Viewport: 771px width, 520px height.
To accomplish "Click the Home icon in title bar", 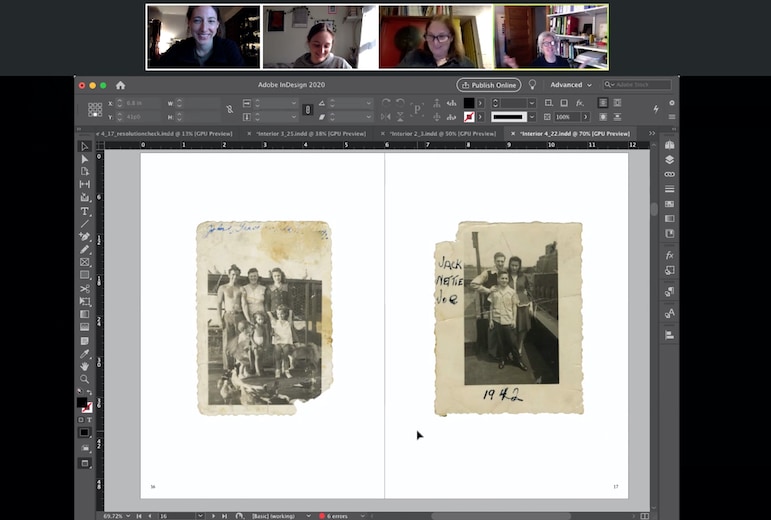I will [120, 85].
